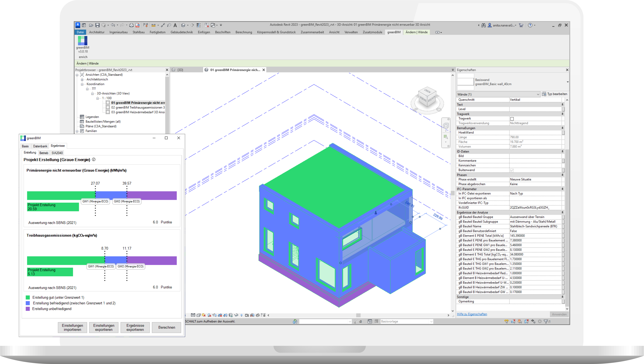Switch to the Datenbank tab in the greenBIM dialog
The height and width of the screenshot is (364, 644).
[x=40, y=146]
